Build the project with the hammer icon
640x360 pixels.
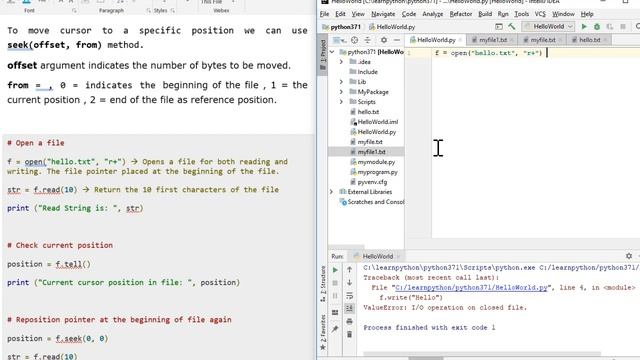click(512, 27)
